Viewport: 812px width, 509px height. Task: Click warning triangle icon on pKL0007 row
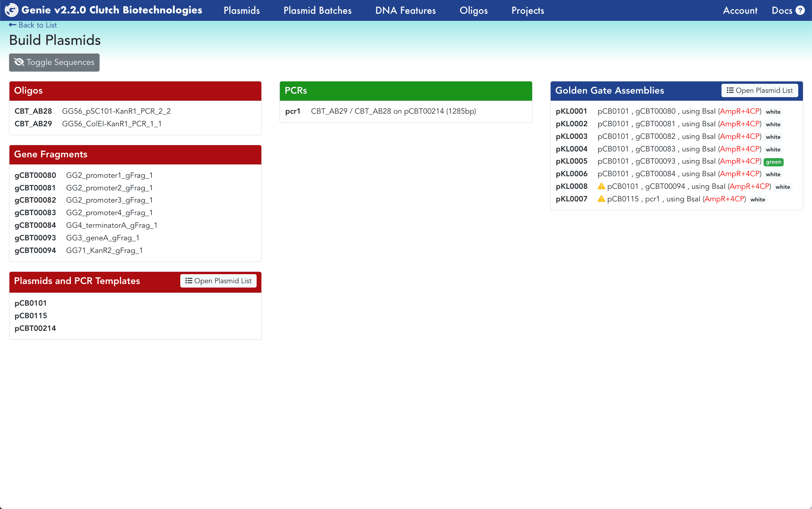(x=601, y=199)
